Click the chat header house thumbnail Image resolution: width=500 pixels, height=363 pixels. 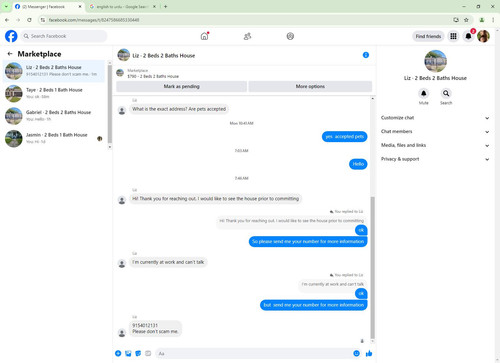[123, 55]
